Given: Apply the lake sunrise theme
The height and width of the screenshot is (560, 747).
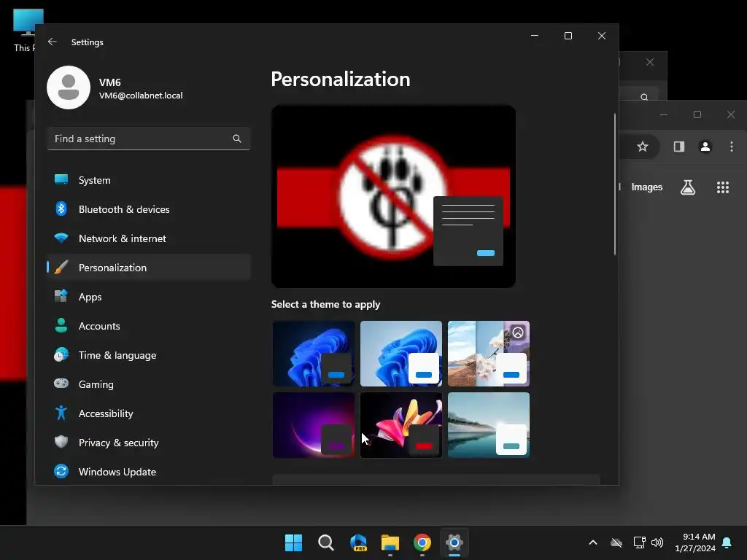Looking at the screenshot, I should 489,425.
